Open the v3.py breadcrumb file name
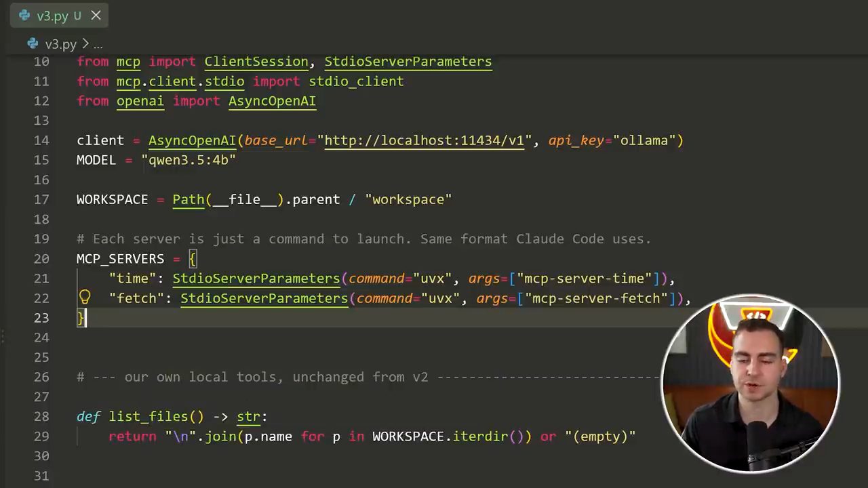Viewport: 868px width, 488px height. pyautogui.click(x=60, y=45)
